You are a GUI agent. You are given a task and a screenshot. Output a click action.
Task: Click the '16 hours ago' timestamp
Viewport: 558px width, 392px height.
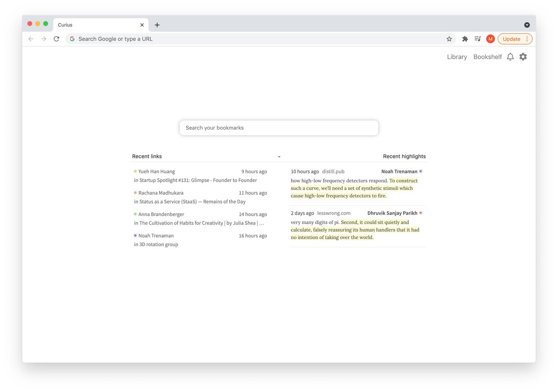click(253, 235)
